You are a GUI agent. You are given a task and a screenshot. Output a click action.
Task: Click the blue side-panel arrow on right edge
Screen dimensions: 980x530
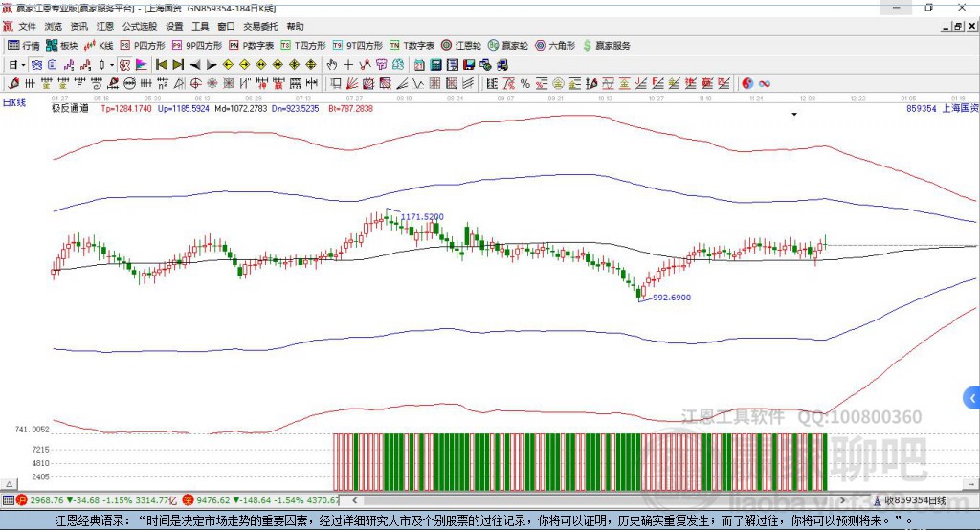pos(971,397)
